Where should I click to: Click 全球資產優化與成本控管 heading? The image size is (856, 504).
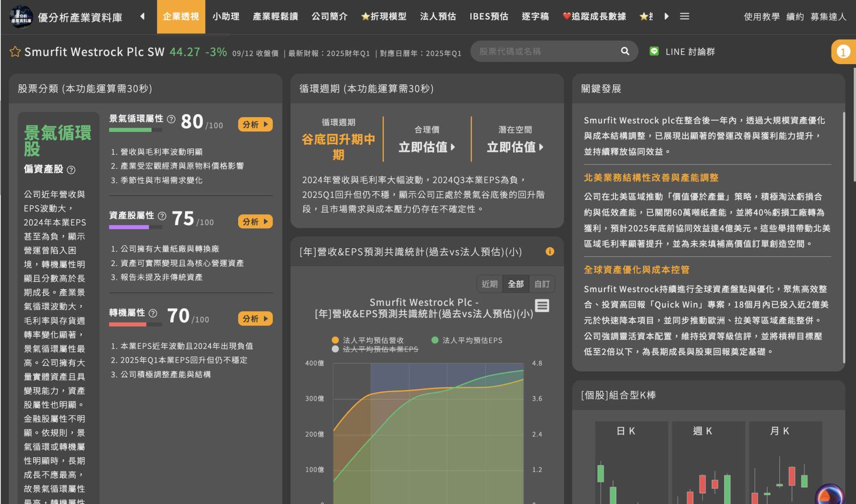[x=637, y=270]
